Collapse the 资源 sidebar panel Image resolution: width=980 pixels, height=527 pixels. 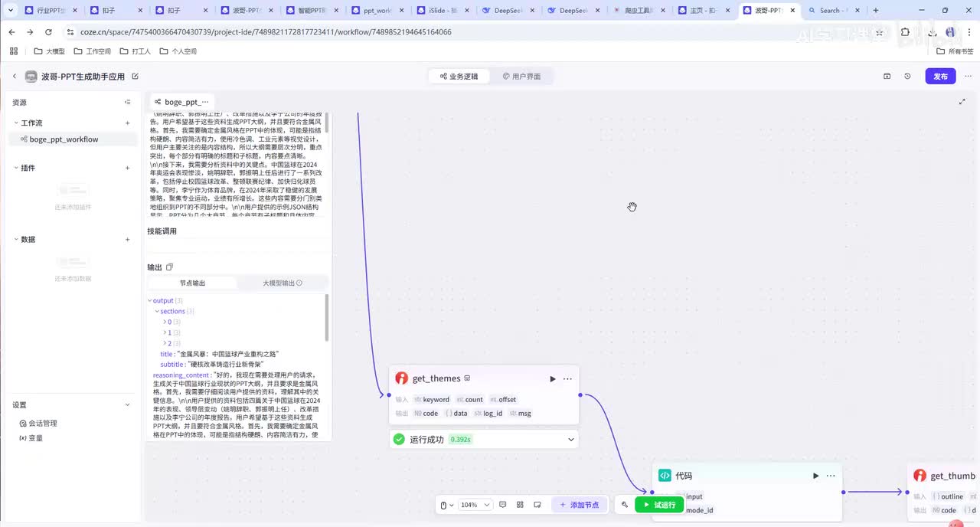(x=128, y=103)
